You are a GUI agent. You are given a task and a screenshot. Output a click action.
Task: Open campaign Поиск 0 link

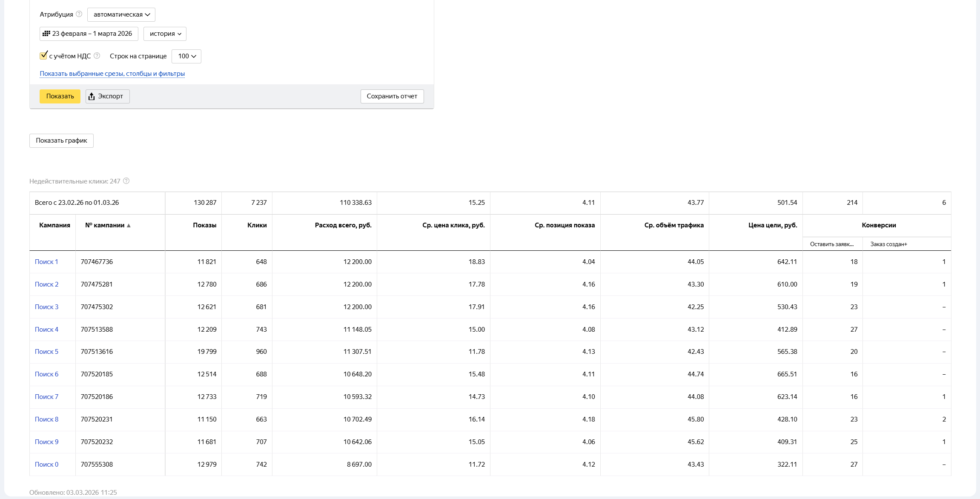click(x=46, y=465)
